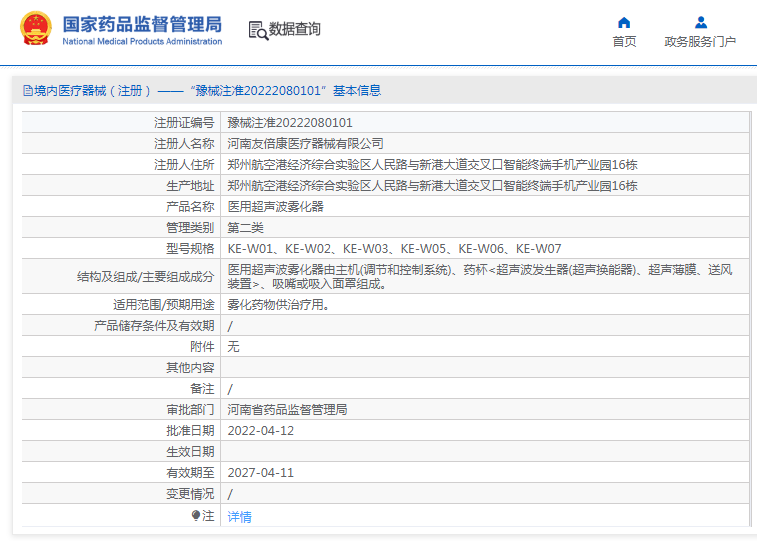Click the 产品储存条件及有效期 label
This screenshot has width=757, height=541.
click(154, 326)
